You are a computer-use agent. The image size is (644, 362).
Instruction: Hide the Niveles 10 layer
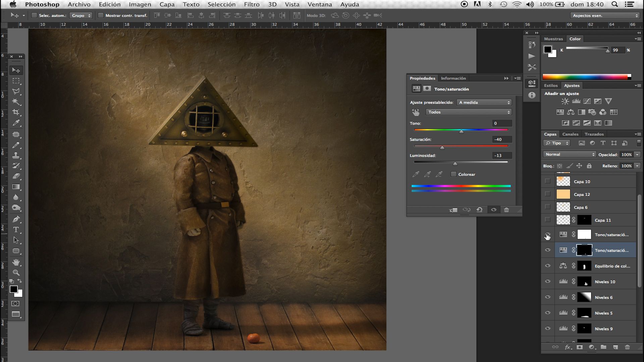[x=548, y=282]
